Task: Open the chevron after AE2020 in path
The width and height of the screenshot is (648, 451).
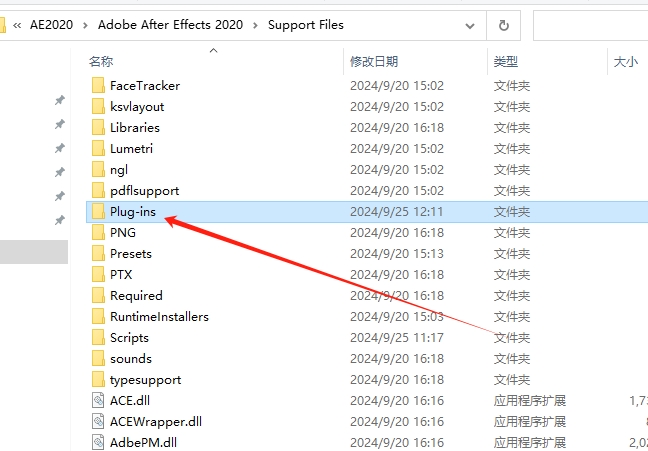Action: [86, 26]
